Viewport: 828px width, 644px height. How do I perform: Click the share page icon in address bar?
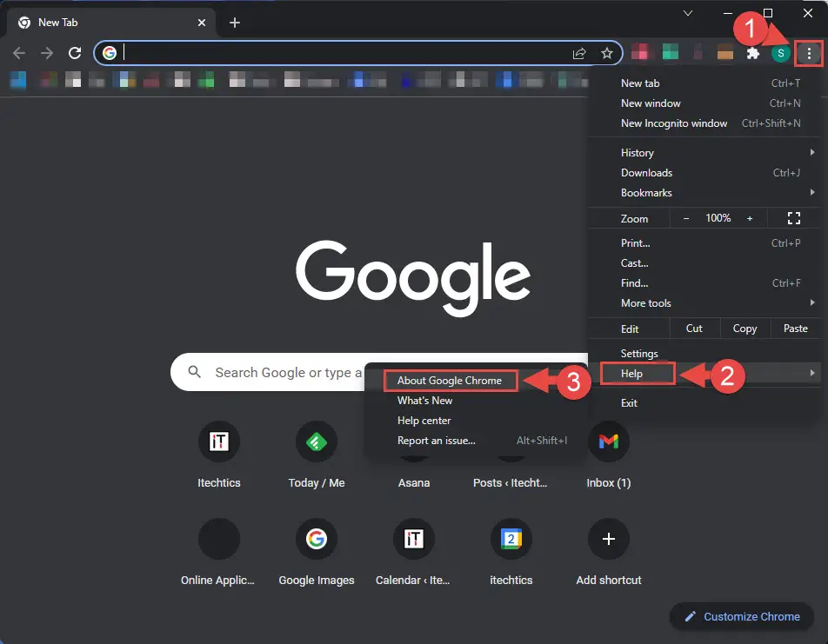click(x=579, y=53)
